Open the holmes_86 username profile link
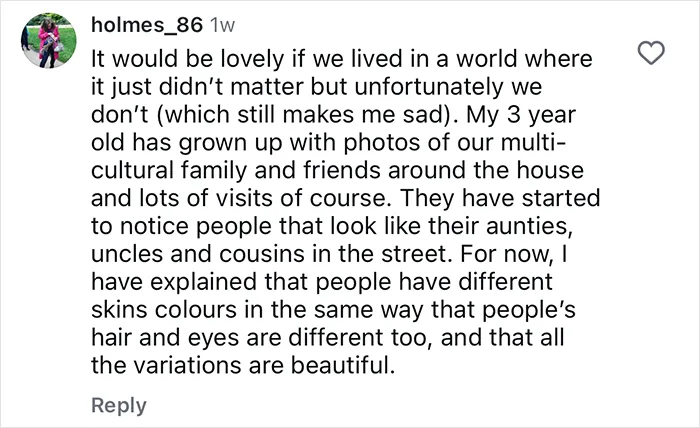 click(x=147, y=25)
